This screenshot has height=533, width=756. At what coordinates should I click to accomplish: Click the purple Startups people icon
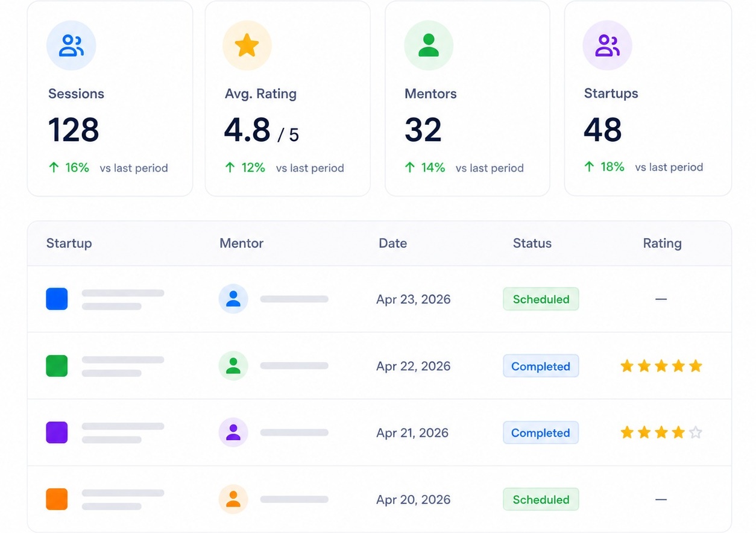tap(607, 45)
